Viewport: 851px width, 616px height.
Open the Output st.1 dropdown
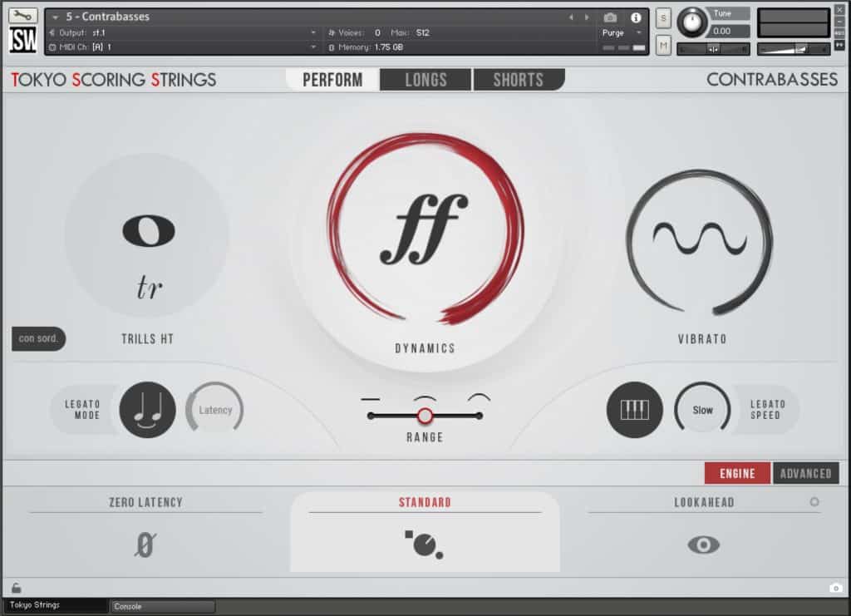[x=182, y=32]
